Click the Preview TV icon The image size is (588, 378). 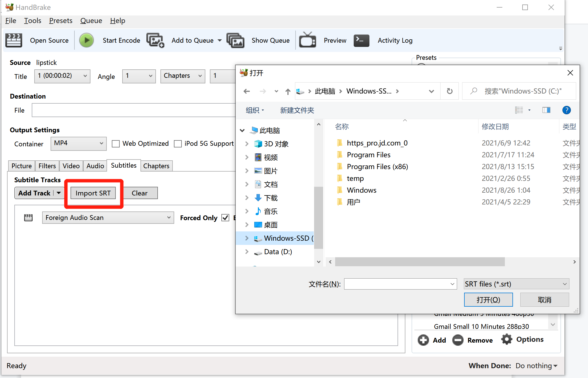(x=307, y=40)
